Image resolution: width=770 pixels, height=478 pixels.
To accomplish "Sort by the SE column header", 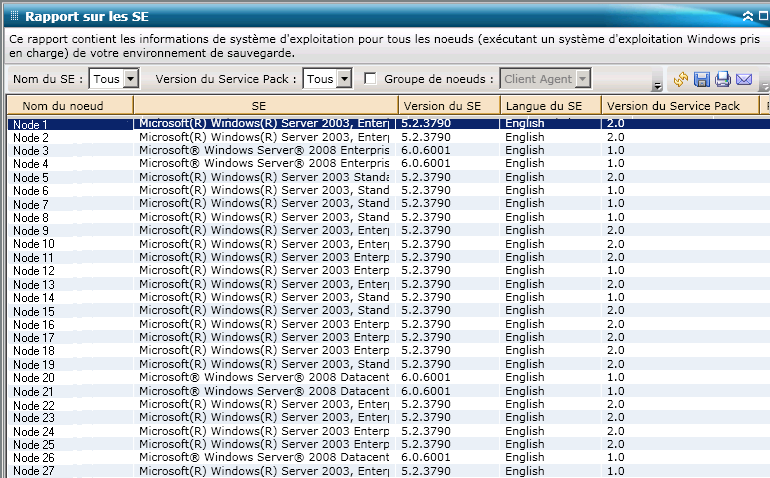I will [266, 106].
